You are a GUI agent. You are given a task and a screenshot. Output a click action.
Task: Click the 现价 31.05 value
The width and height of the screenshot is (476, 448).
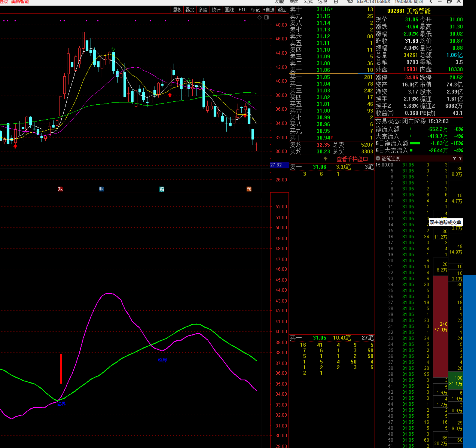pos(411,20)
